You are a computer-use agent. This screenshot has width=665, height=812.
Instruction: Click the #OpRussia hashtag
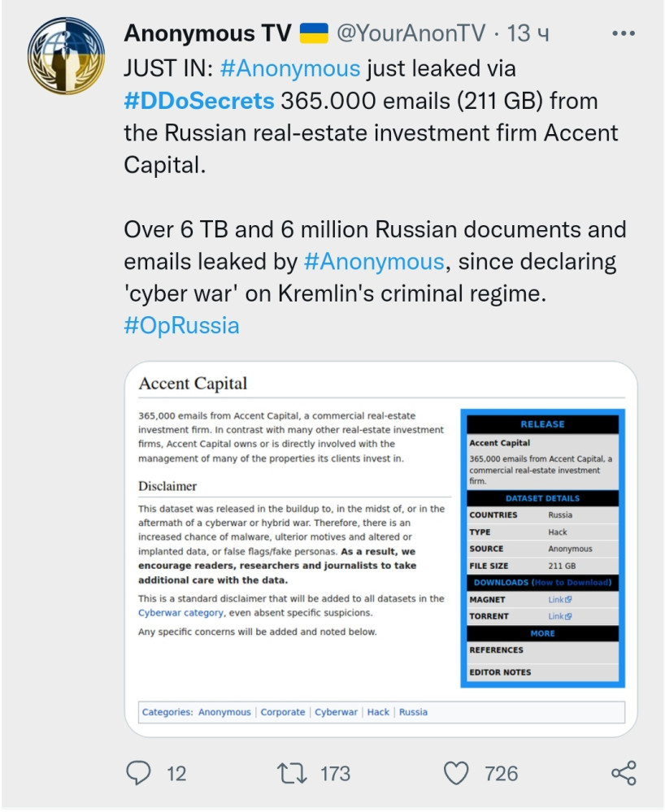tap(181, 326)
